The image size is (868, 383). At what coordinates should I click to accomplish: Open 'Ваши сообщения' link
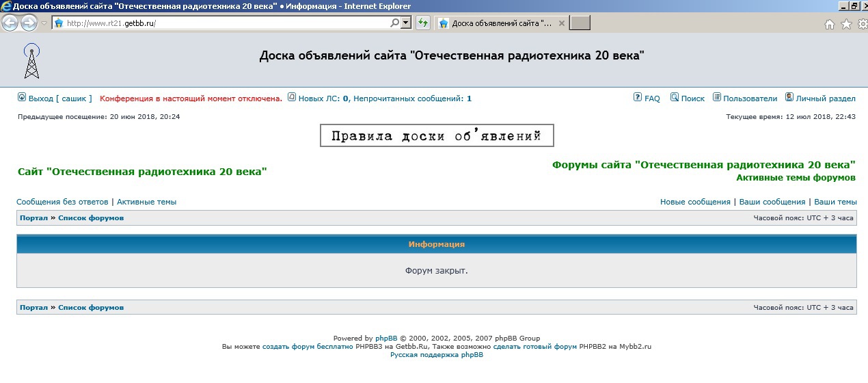click(x=772, y=202)
